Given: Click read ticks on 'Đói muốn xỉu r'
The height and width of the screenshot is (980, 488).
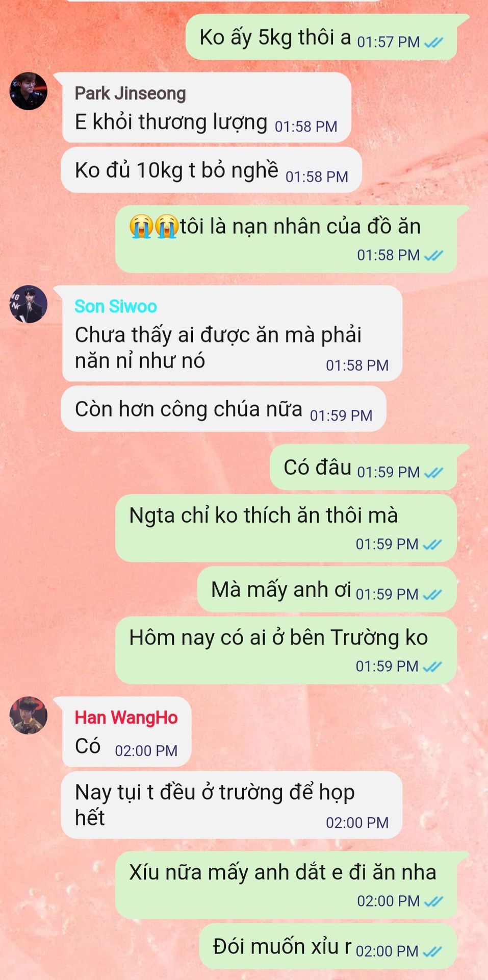Looking at the screenshot, I should [x=432, y=951].
